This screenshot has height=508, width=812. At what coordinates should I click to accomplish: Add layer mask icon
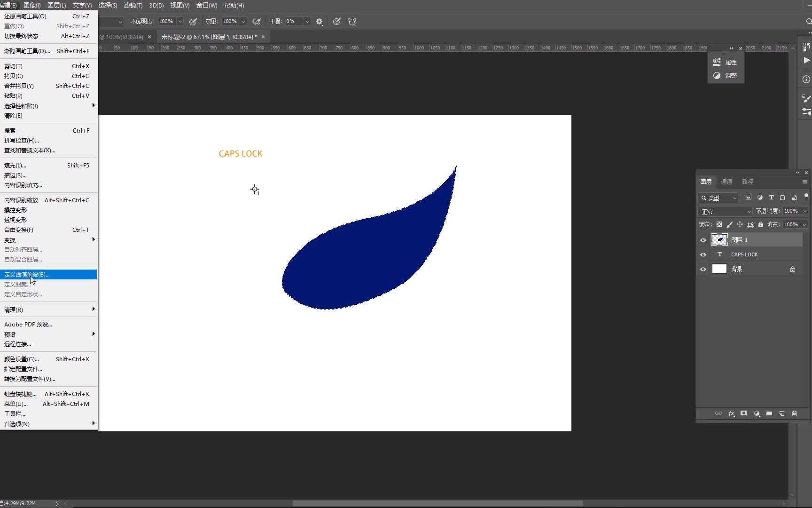(743, 413)
